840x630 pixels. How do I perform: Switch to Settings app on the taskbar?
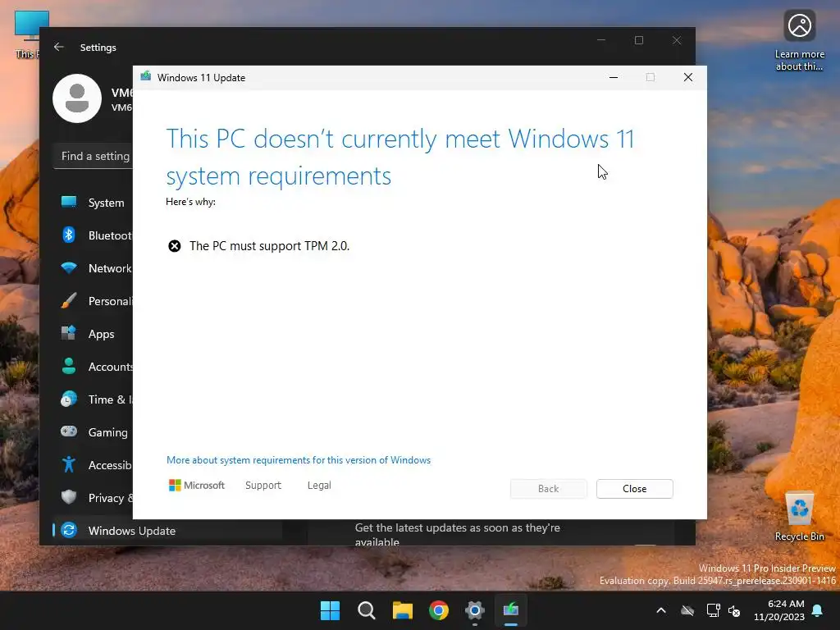pyautogui.click(x=475, y=610)
